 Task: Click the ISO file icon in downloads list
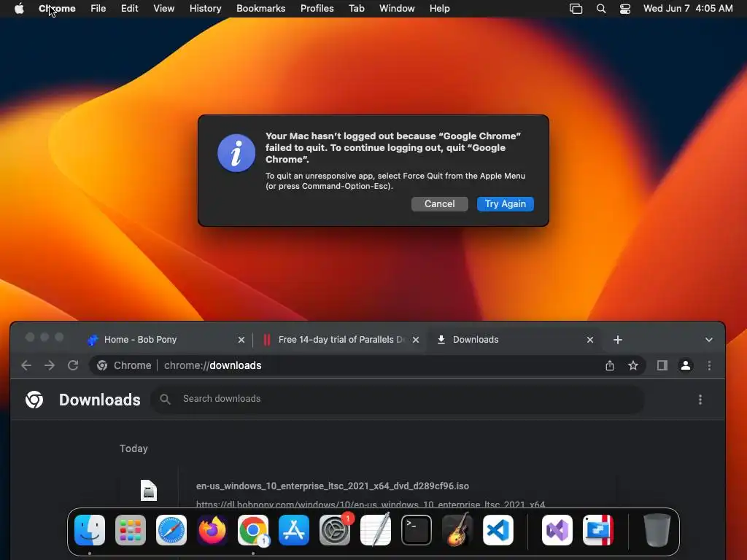[149, 490]
